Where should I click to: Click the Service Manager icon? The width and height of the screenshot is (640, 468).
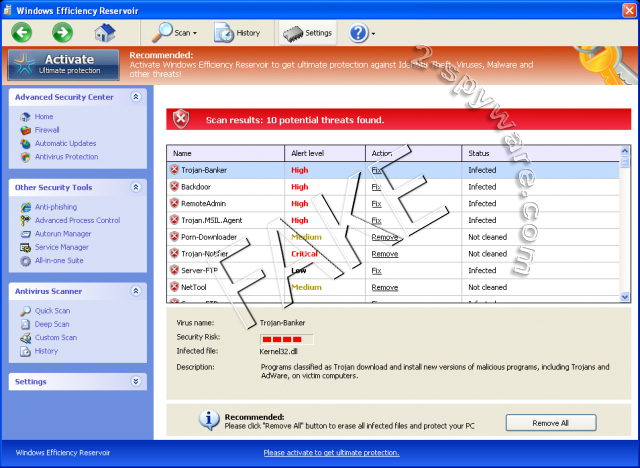[x=25, y=247]
